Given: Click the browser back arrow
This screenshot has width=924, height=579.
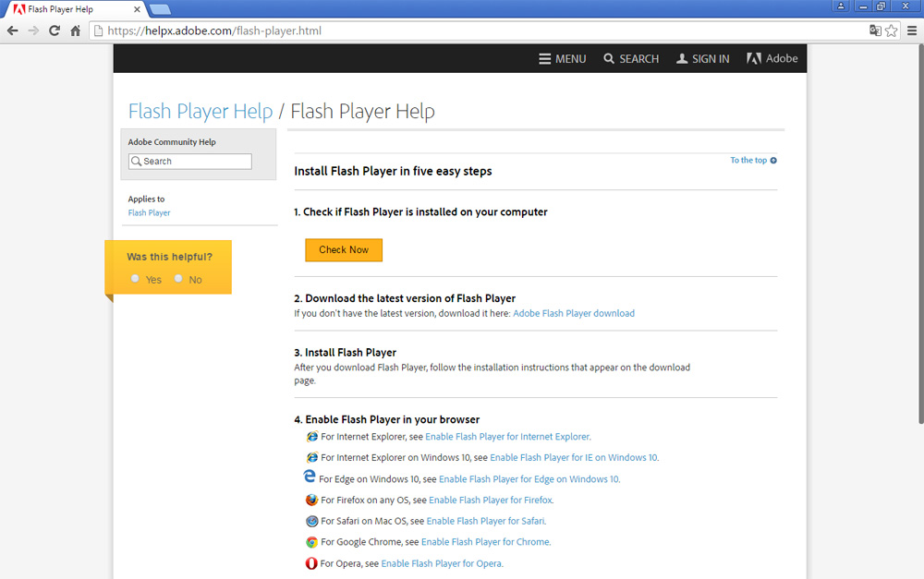Looking at the screenshot, I should pyautogui.click(x=13, y=30).
